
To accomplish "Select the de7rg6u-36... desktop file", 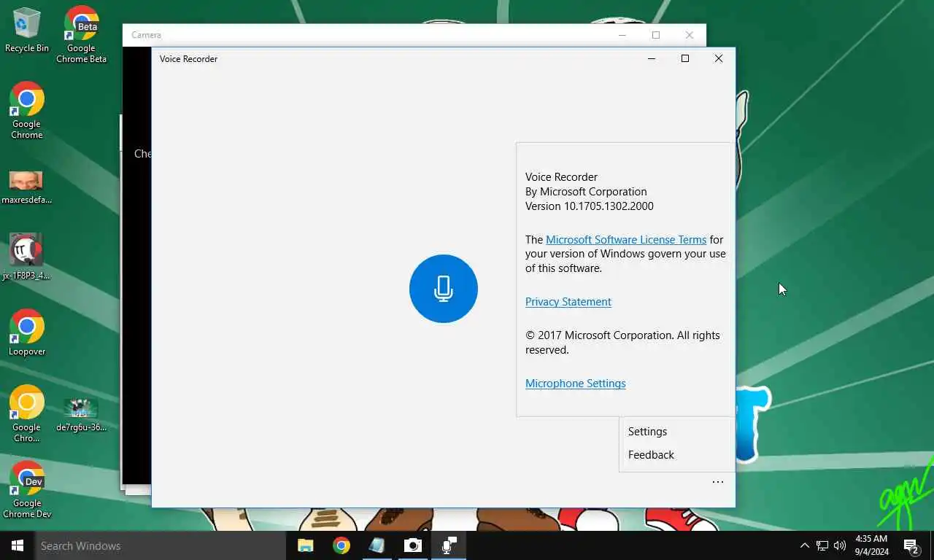I will (82, 415).
